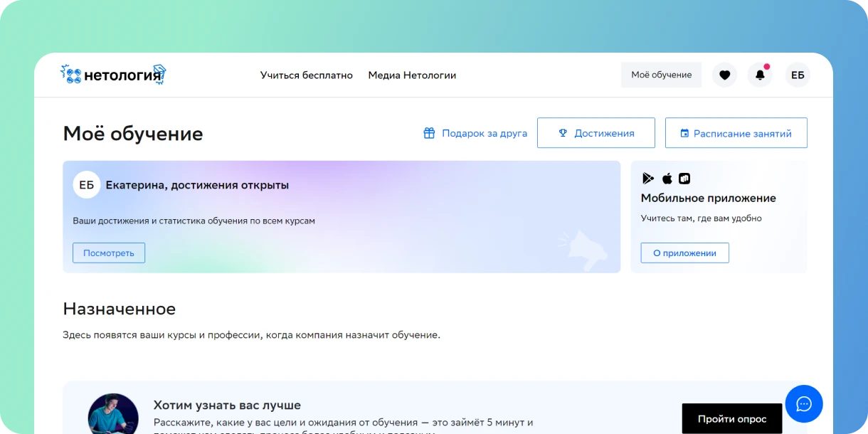Click the Apple App Store icon
The image size is (868, 434).
coord(667,179)
